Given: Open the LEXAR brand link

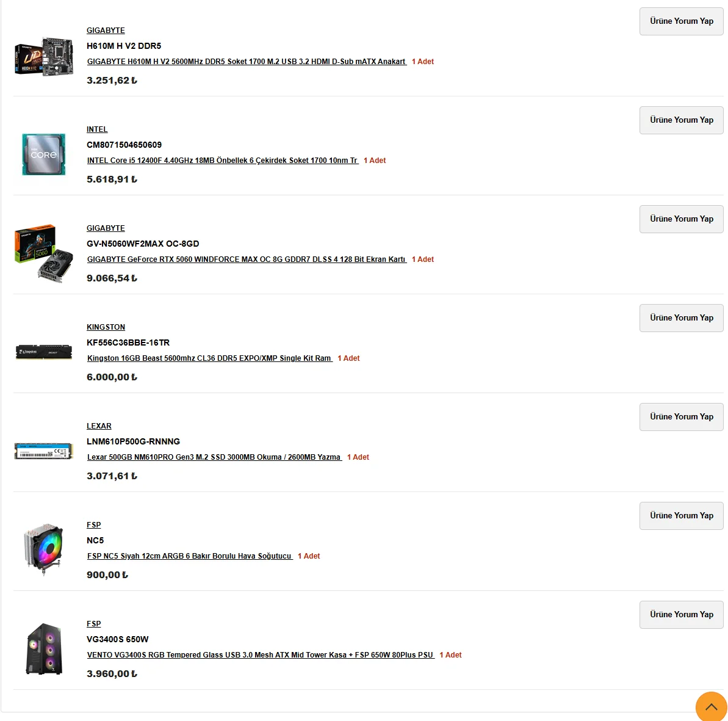Looking at the screenshot, I should point(99,426).
